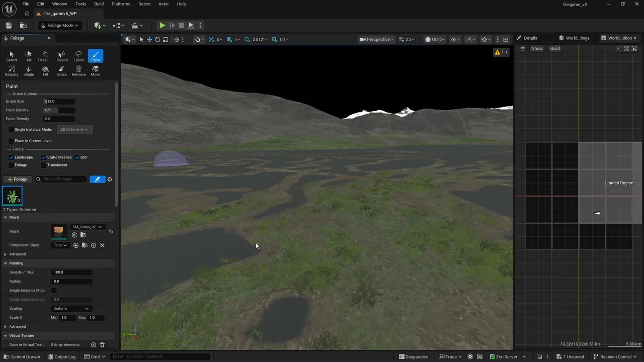Choose the Select foliage tool
This screenshot has height=362, width=644.
click(12, 56)
